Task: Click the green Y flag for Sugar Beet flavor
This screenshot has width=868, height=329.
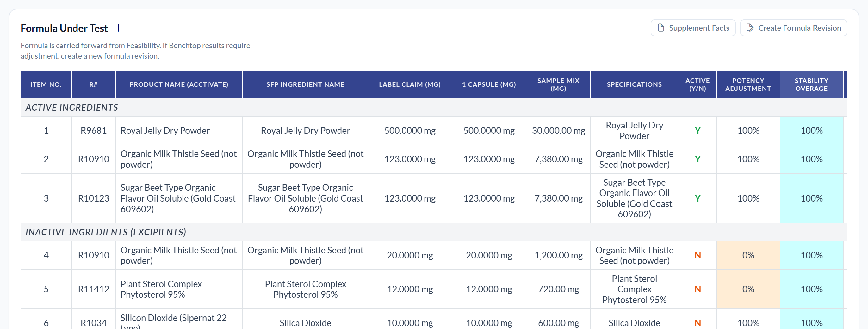Action: 697,198
